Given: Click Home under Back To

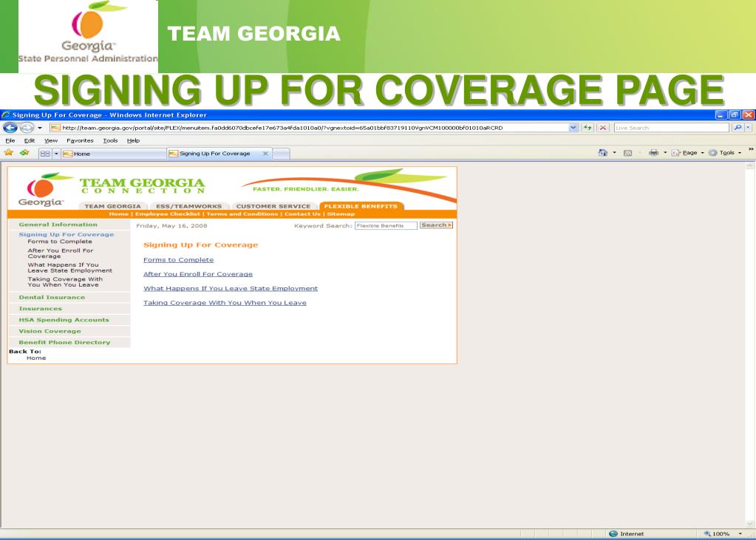Looking at the screenshot, I should (x=36, y=358).
